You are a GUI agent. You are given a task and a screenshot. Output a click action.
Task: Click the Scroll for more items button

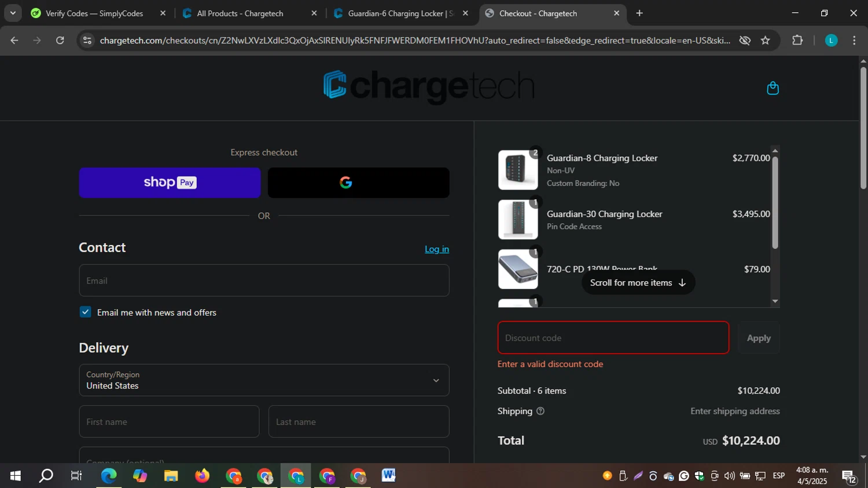pos(638,282)
